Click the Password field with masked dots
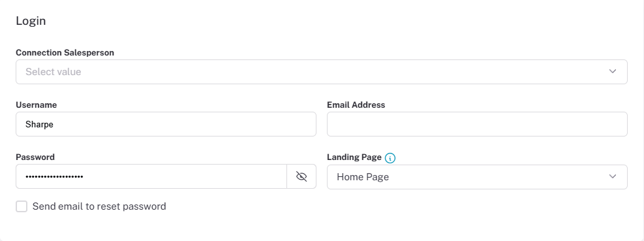 click(x=151, y=176)
